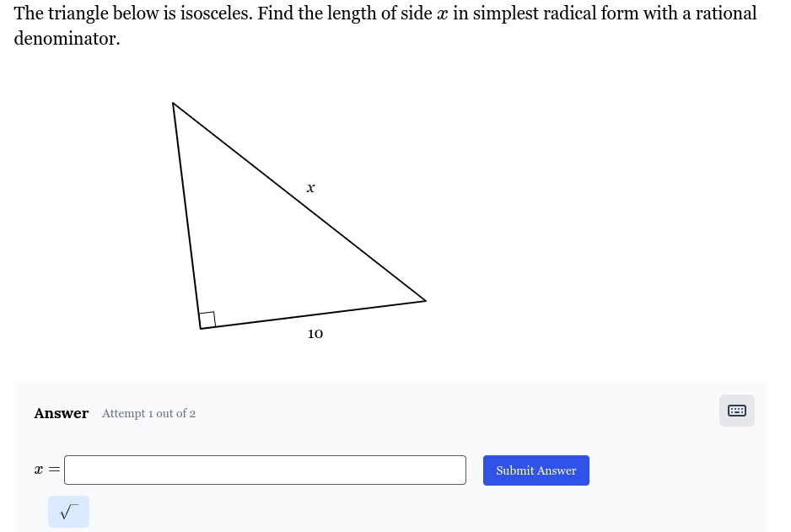Click the x label on the hypotenuse
This screenshot has width=791, height=532.
click(x=310, y=188)
